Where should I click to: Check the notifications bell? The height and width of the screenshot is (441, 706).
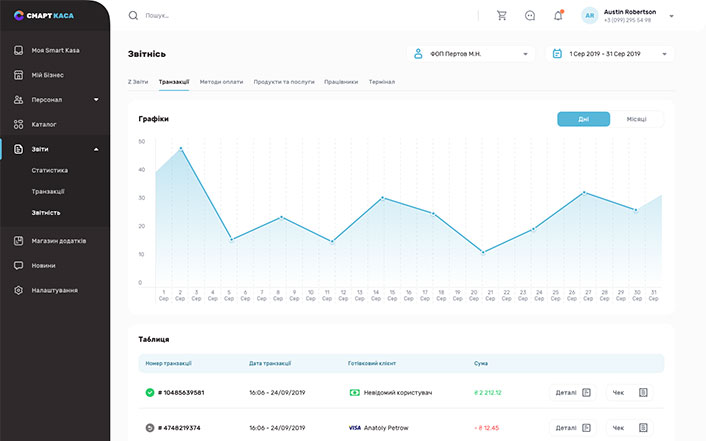(558, 16)
